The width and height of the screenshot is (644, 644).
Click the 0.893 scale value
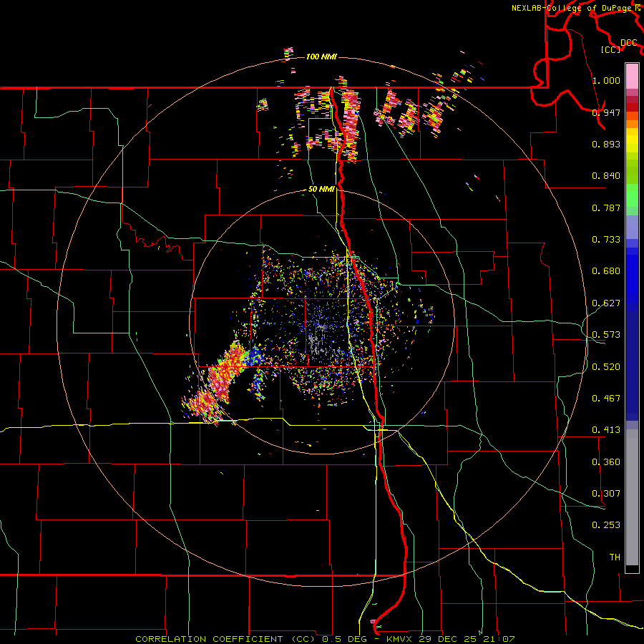click(x=606, y=144)
